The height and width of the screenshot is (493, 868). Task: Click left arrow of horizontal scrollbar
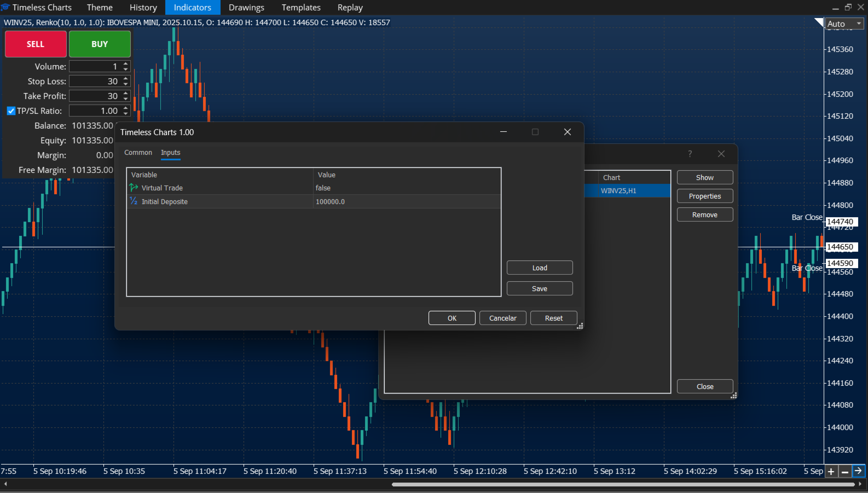click(x=5, y=484)
